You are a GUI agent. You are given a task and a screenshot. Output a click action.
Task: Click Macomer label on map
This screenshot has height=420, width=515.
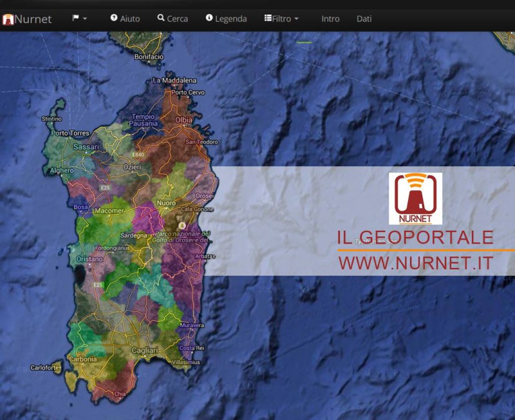[109, 211]
